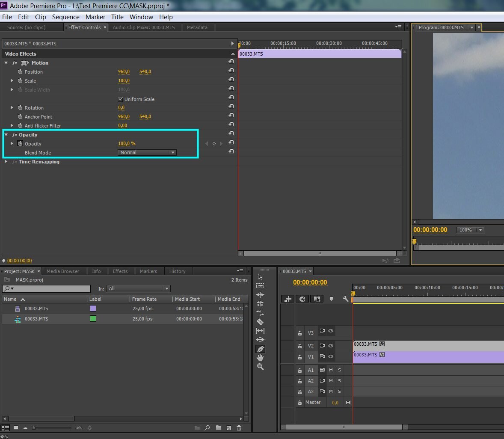Select the 00033.MTS clip on V2
The image size is (504, 439).
point(428,345)
